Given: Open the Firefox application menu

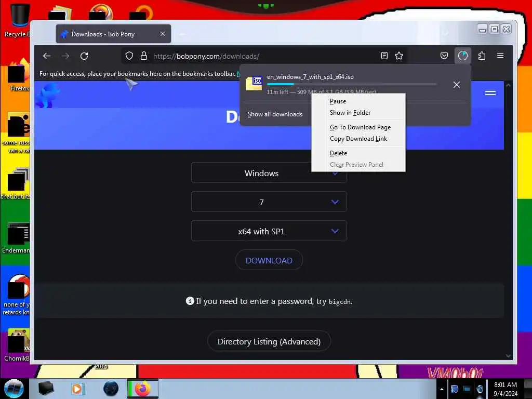Looking at the screenshot, I should click(500, 56).
